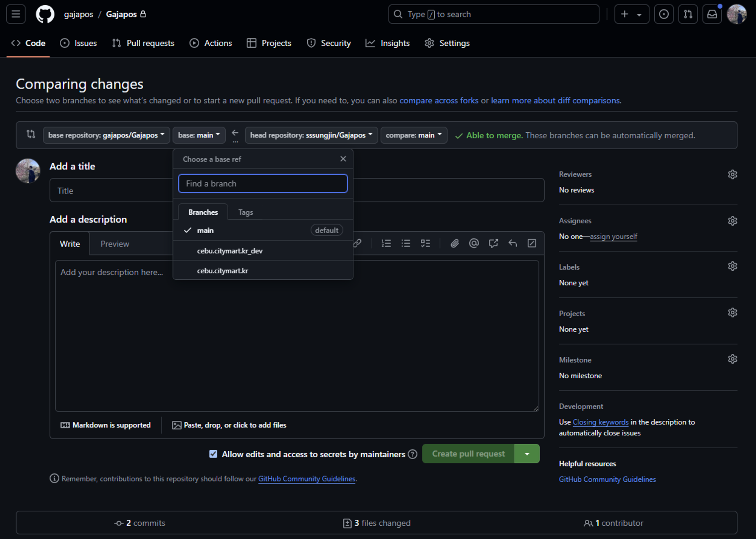
Task: Open Reviewers gear settings
Action: [732, 174]
